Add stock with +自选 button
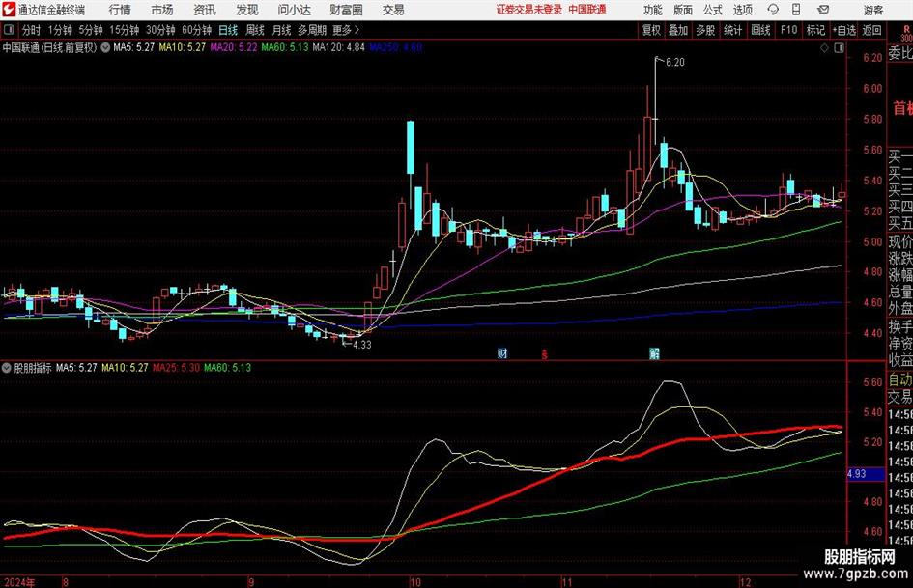913x588 pixels. (843, 30)
